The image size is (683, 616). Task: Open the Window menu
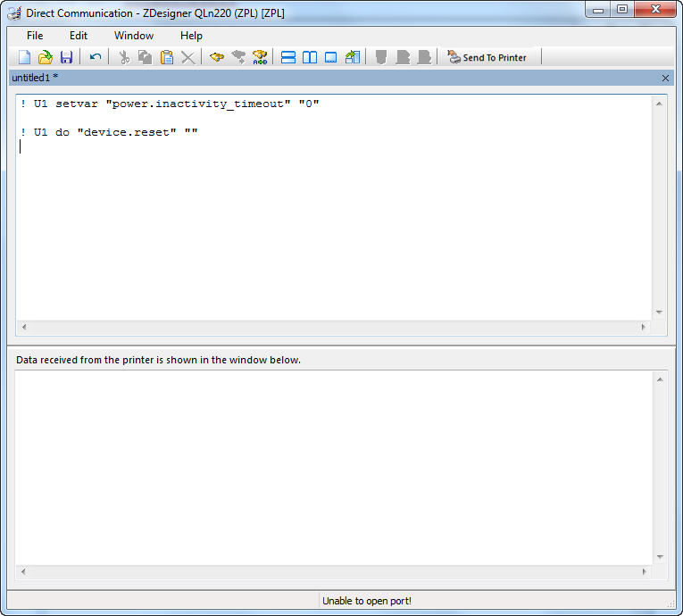134,36
